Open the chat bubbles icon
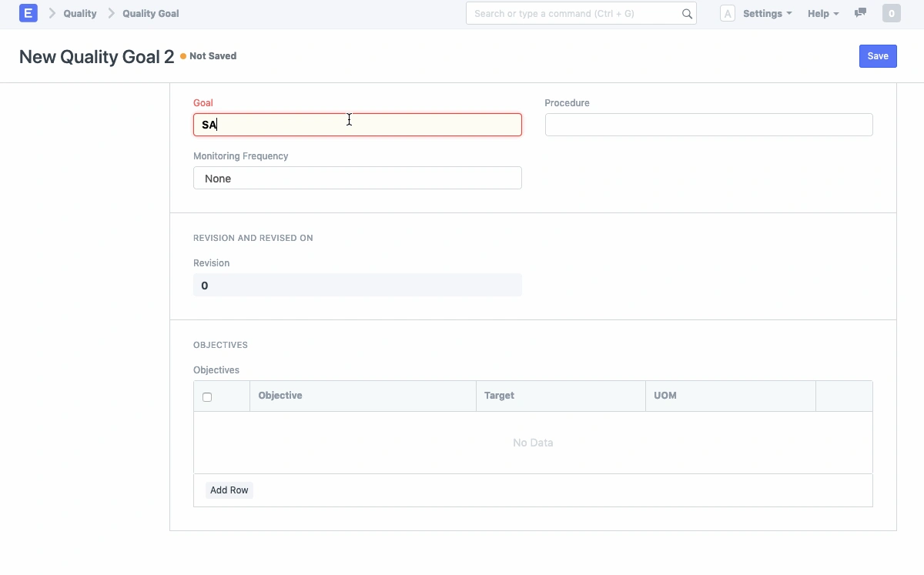Viewport: 924px width, 575px height. pyautogui.click(x=860, y=13)
